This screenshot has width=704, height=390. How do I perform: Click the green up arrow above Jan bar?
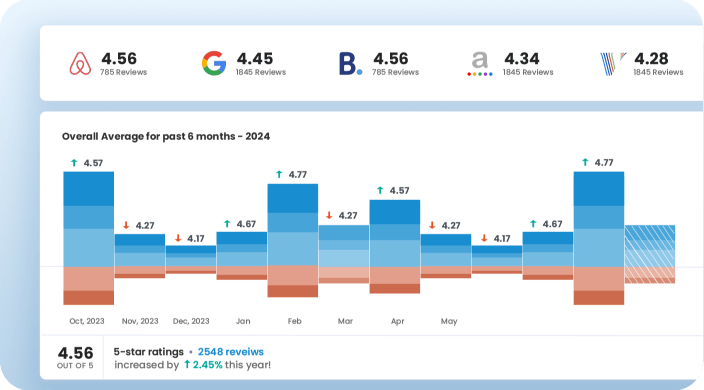227,223
